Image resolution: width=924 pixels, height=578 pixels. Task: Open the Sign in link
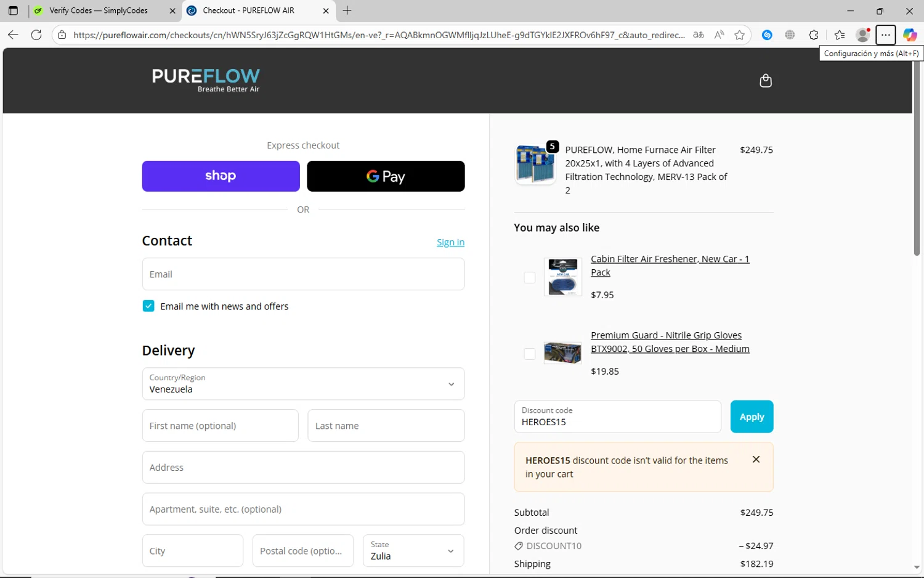450,242
